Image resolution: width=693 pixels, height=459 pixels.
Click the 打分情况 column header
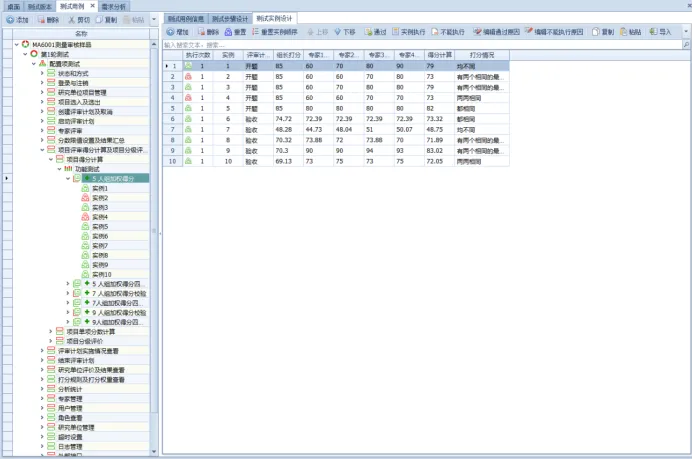[482, 55]
